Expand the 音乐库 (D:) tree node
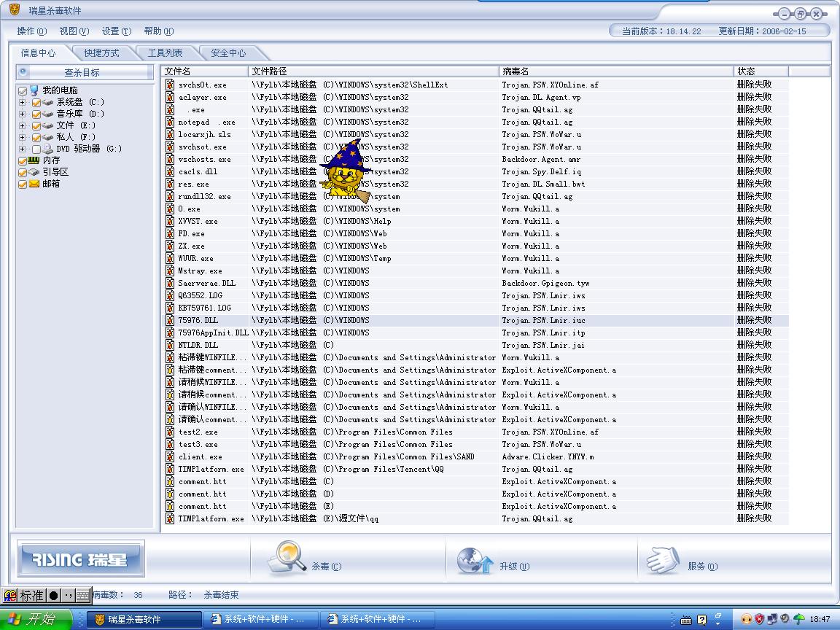This screenshot has height=630, width=840. coord(22,114)
